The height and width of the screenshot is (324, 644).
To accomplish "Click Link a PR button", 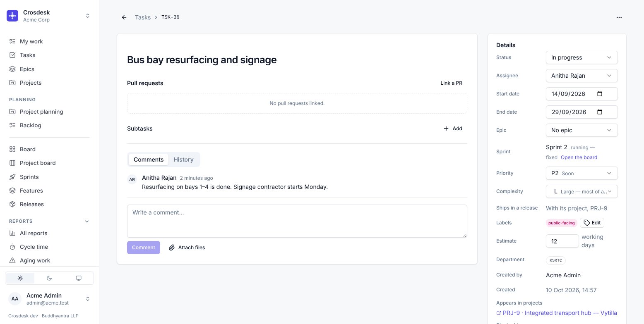I will pyautogui.click(x=451, y=83).
